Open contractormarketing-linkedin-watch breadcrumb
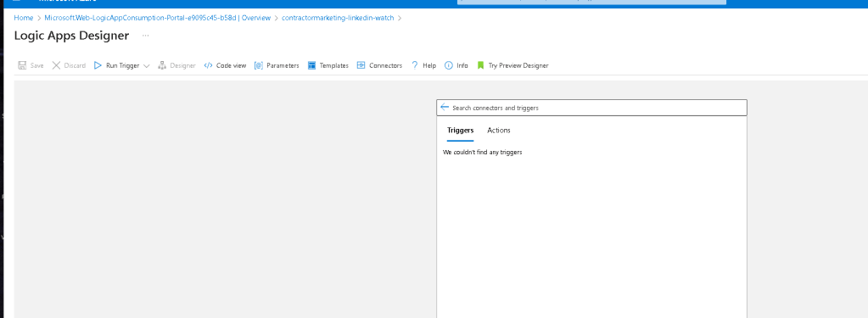Viewport: 868px width, 318px height. pos(338,18)
